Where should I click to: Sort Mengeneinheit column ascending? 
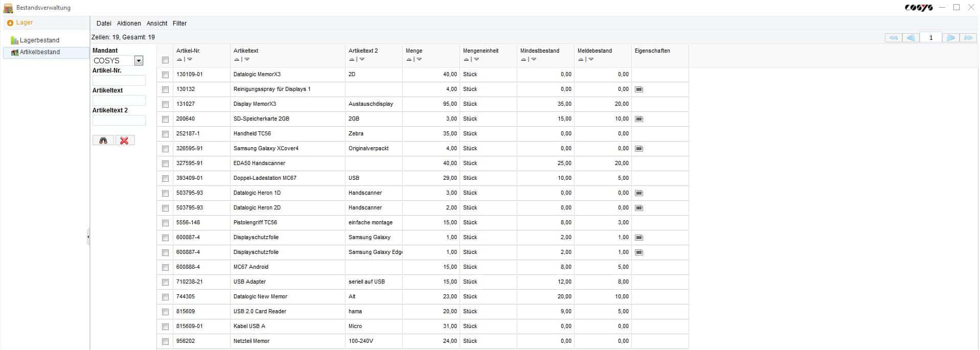click(x=466, y=59)
